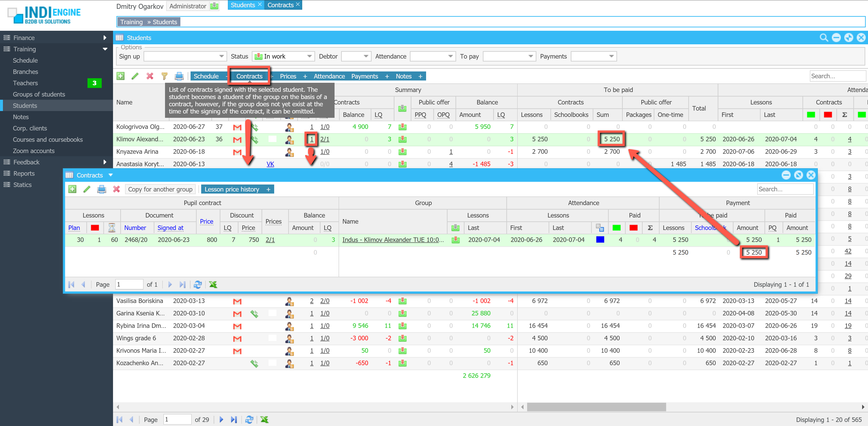Export Contracts grid to Excel icon
Image resolution: width=868 pixels, height=426 pixels.
pos(213,284)
